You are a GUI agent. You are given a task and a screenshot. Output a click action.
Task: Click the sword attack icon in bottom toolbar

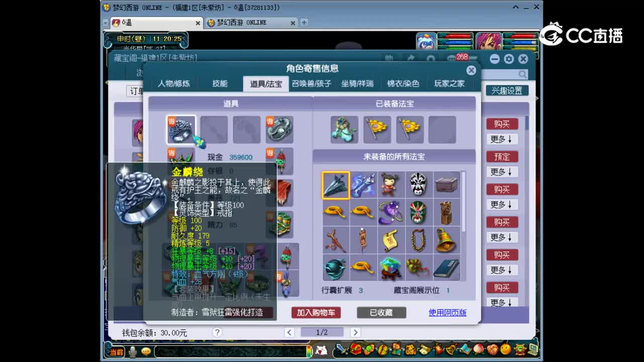click(x=342, y=349)
